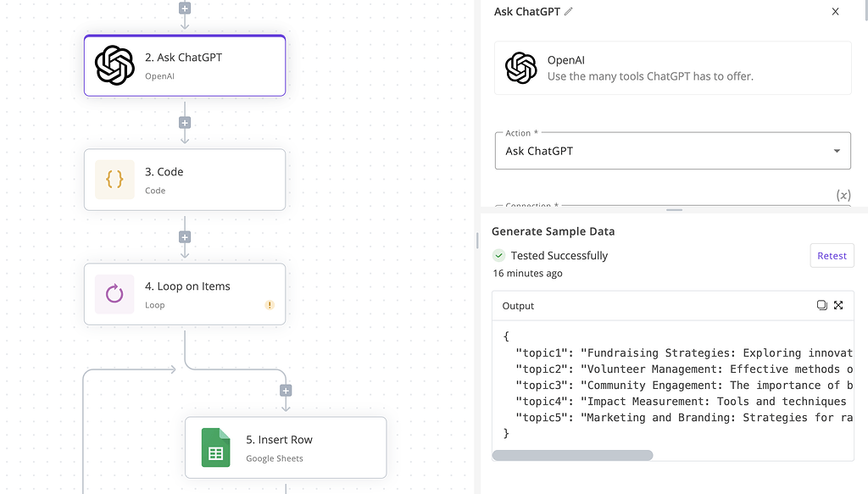Click plus between Ask ChatGPT and Code steps

[x=184, y=122]
